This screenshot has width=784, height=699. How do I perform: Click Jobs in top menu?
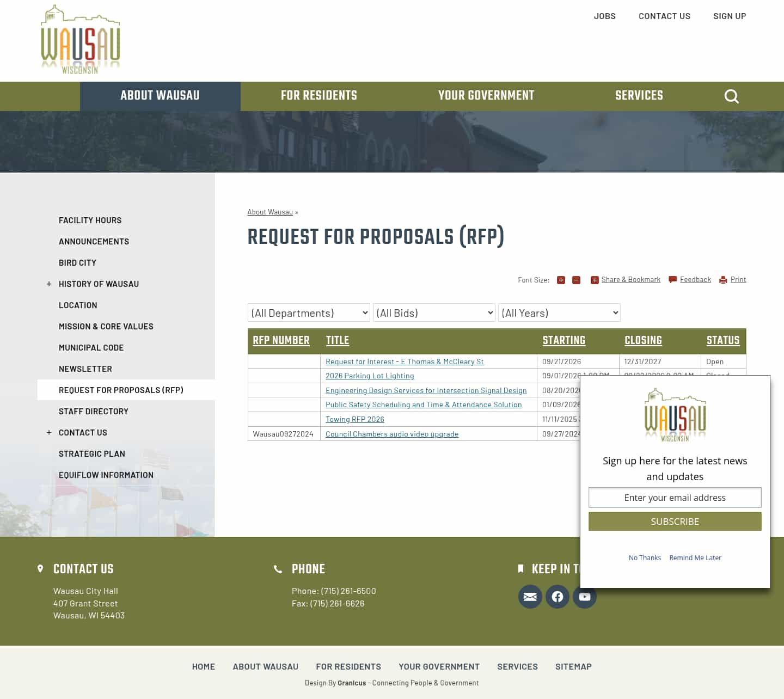(604, 16)
